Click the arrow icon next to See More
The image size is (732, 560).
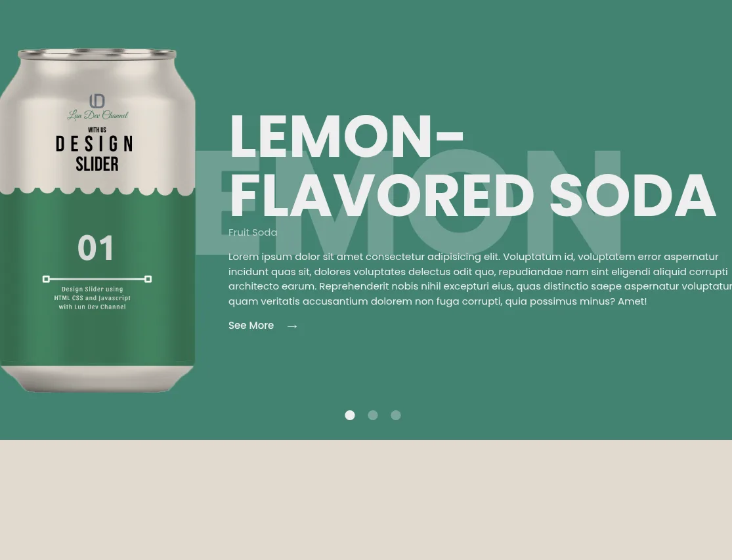click(x=292, y=326)
